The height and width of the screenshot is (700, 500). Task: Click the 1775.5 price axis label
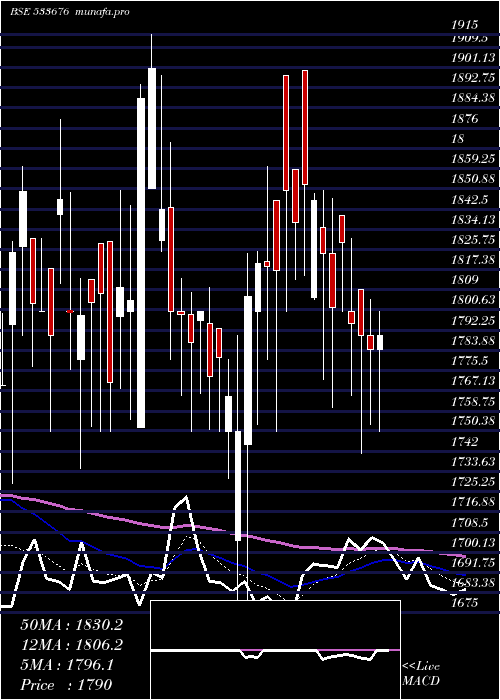click(x=469, y=361)
